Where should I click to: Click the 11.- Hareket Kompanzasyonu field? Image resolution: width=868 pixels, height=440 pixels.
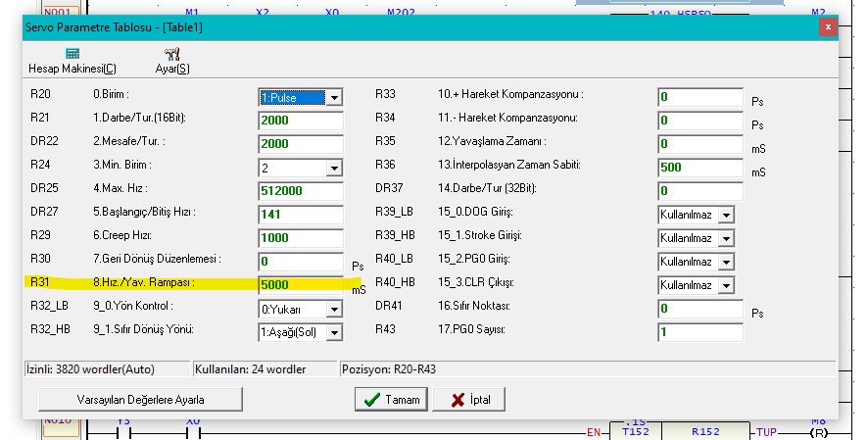coord(700,121)
